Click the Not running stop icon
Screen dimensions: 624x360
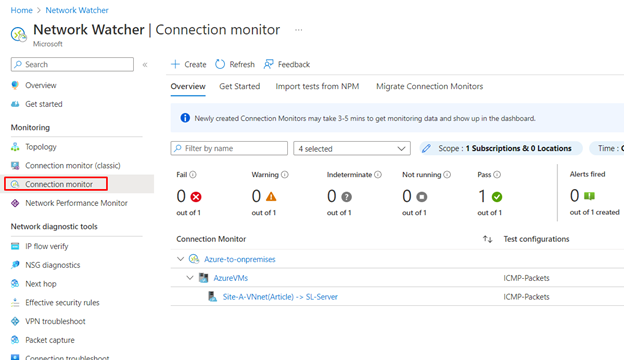coord(421,197)
